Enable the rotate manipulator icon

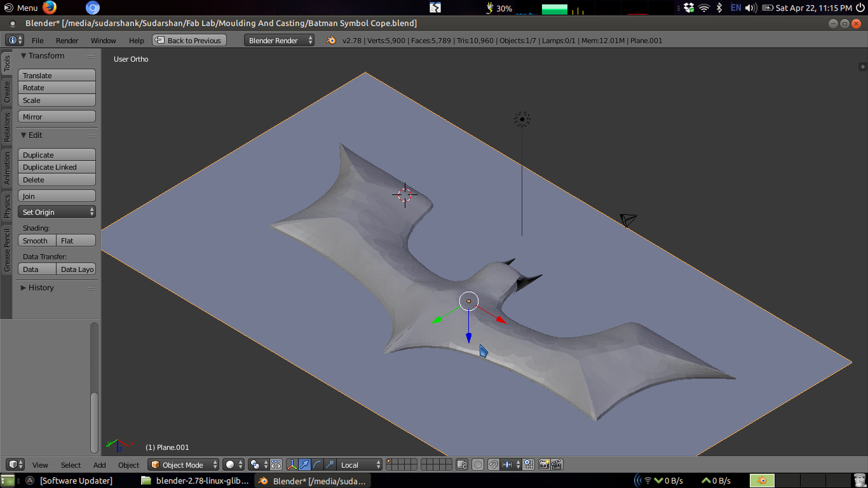317,465
